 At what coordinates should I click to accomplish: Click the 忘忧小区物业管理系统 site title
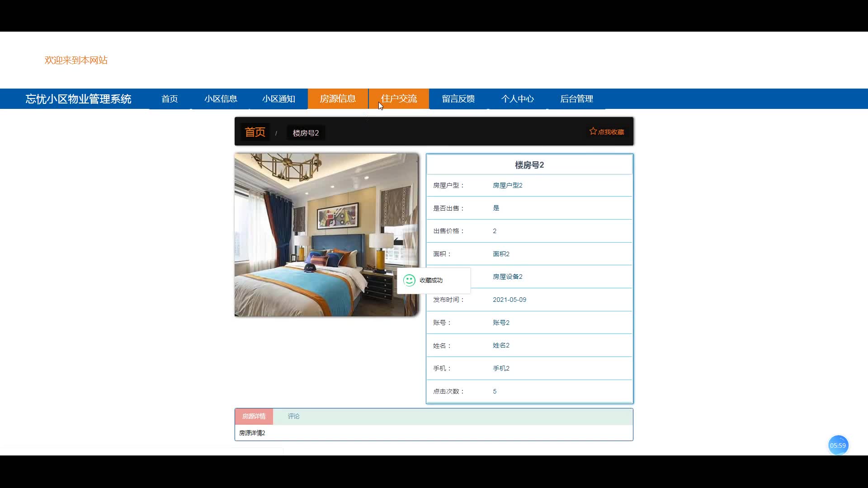coord(78,99)
